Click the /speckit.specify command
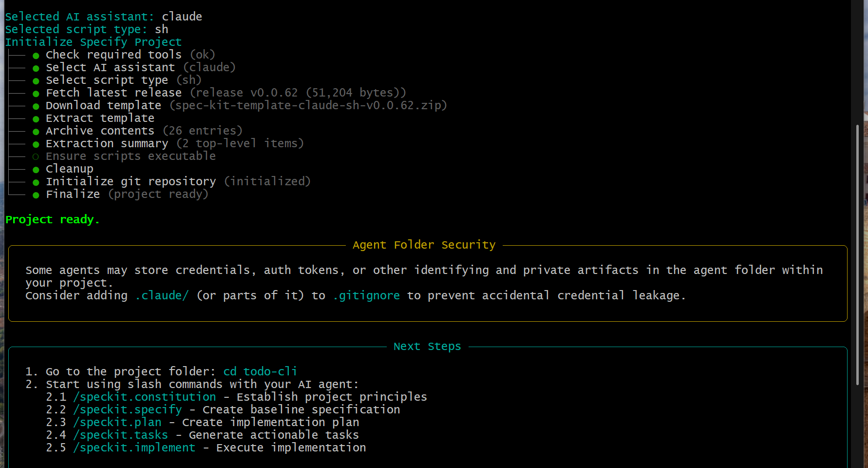The height and width of the screenshot is (468, 868). 128,409
